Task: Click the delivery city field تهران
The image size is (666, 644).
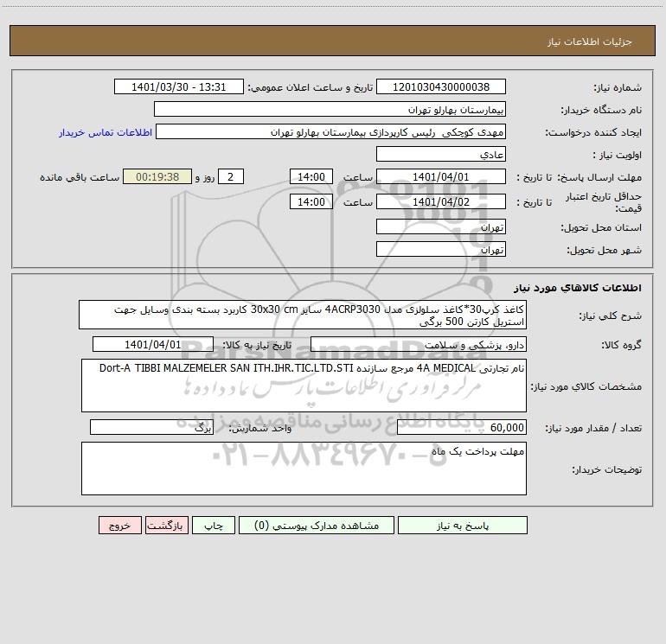Action: point(441,250)
